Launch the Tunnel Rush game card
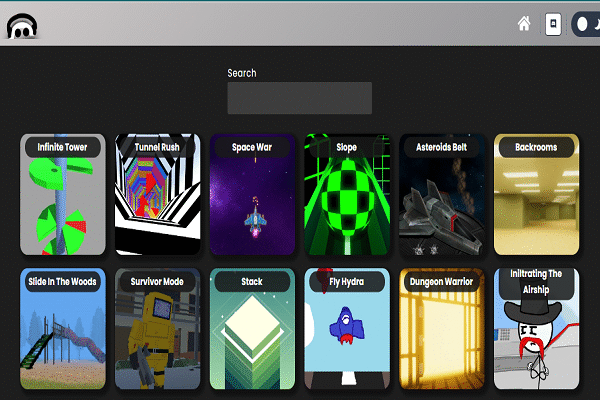The image size is (600, 400). coord(157,200)
